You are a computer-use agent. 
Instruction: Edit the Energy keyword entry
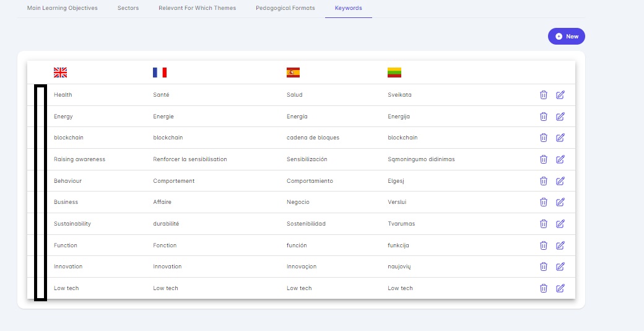coord(560,117)
